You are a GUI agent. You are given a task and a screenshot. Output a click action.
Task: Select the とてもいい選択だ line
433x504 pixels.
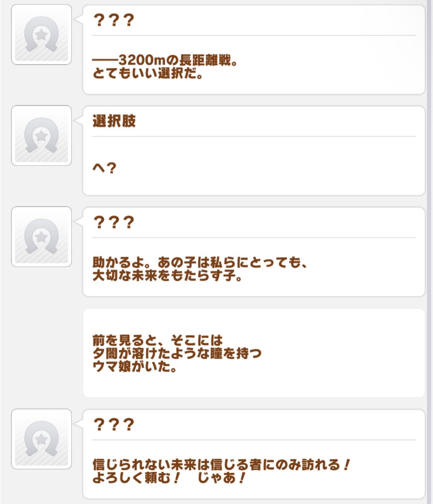coord(148,74)
